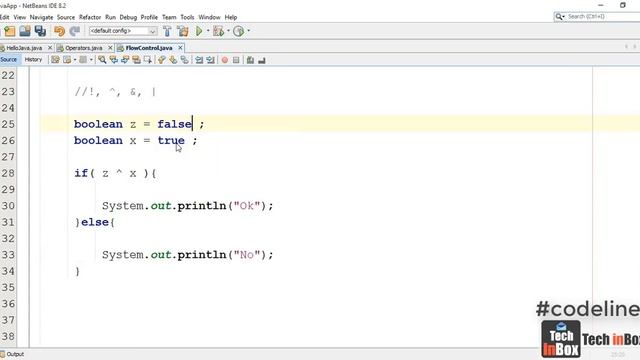Go to Previous Bookmark
The width and height of the screenshot is (640, 360).
click(x=162, y=60)
